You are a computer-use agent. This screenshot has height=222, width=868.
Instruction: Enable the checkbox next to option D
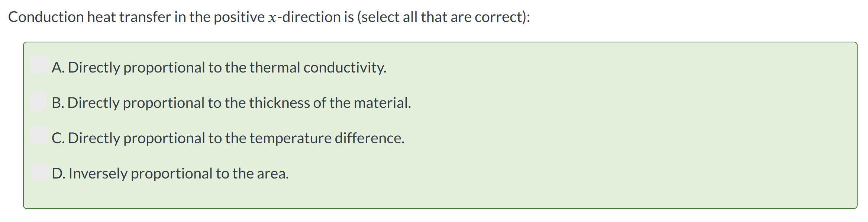(40, 172)
